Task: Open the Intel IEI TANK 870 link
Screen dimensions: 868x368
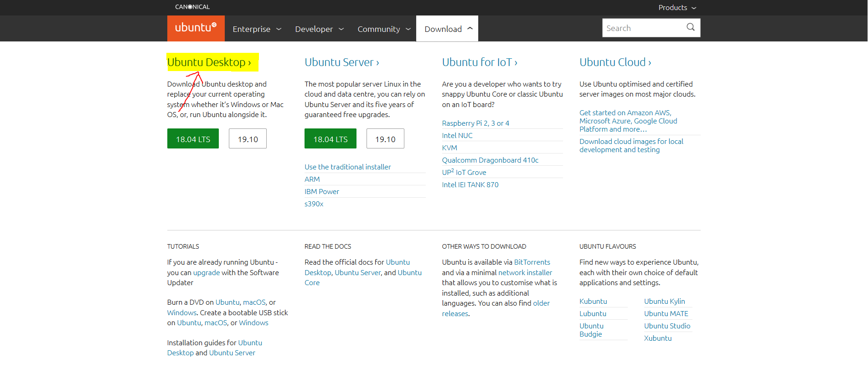Action: point(470,185)
